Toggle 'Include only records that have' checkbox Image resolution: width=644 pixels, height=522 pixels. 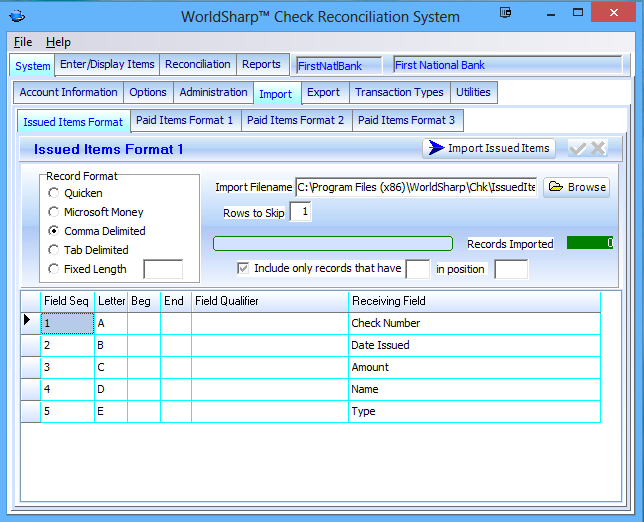(x=243, y=268)
